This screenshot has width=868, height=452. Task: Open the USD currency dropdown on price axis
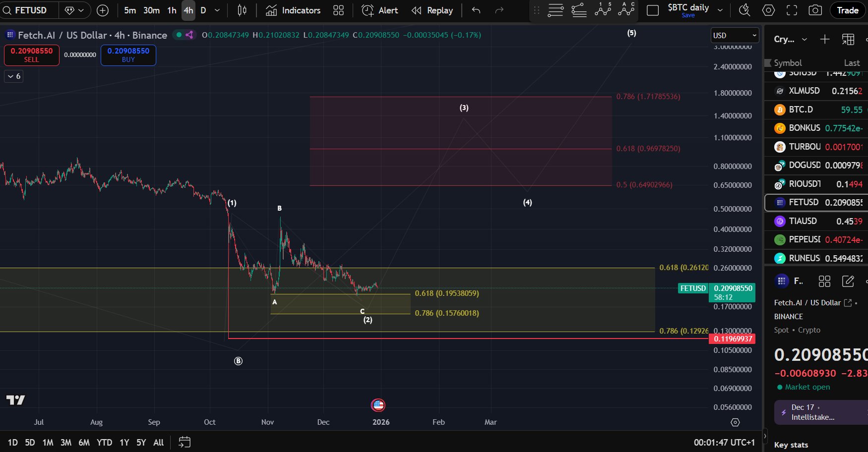(735, 35)
